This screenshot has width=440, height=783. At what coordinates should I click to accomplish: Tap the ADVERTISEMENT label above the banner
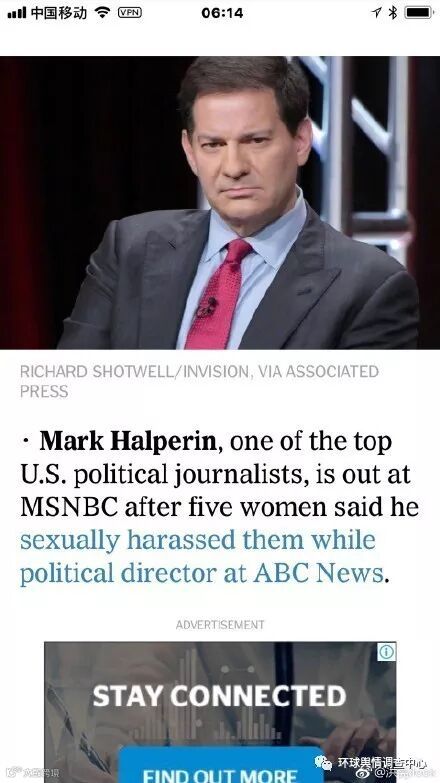pyautogui.click(x=220, y=625)
